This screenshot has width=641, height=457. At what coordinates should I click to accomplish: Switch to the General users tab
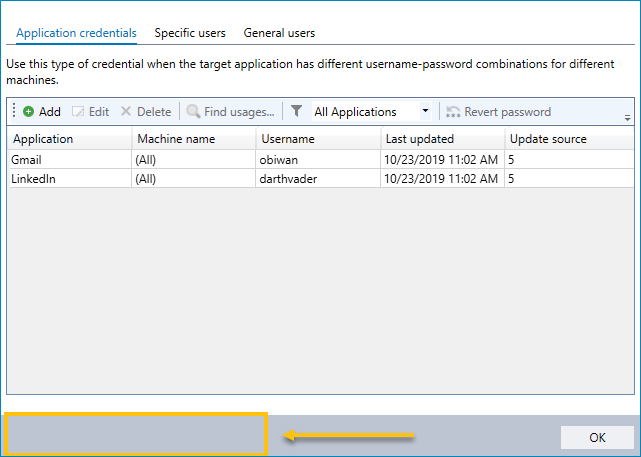coord(279,33)
